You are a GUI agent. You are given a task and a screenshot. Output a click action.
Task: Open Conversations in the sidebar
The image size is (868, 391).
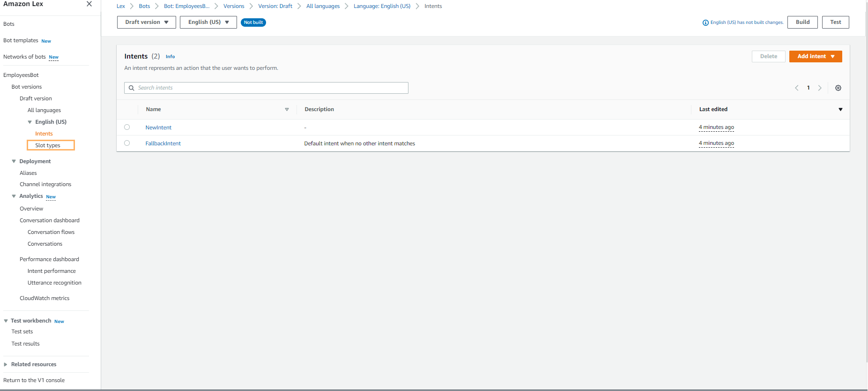click(45, 244)
